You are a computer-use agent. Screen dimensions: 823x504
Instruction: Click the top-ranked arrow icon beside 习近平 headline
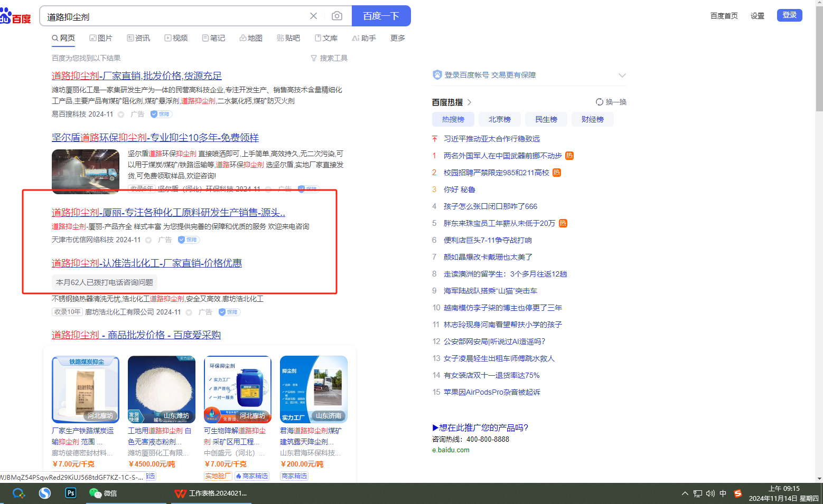[435, 139]
